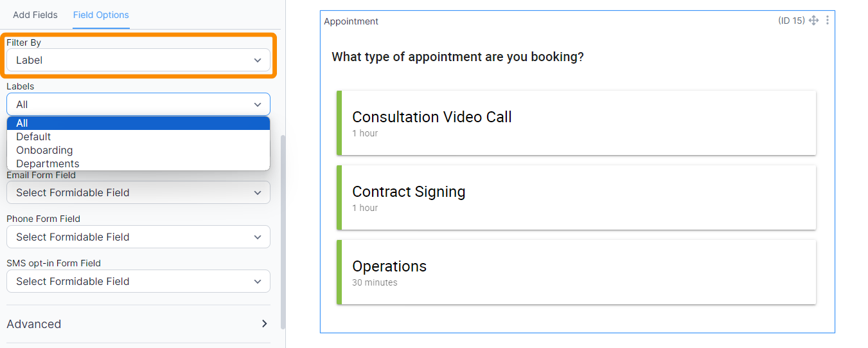Switch to the Add Fields tab

(35, 15)
